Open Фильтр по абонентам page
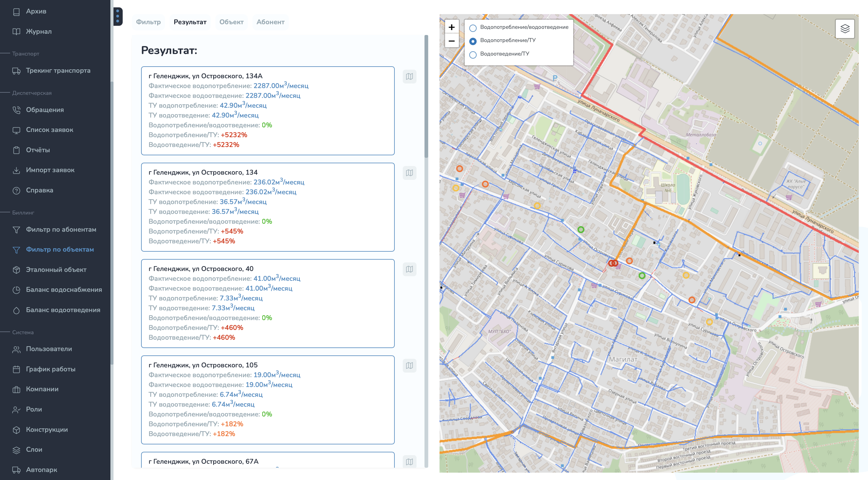The image size is (868, 480). coord(61,230)
